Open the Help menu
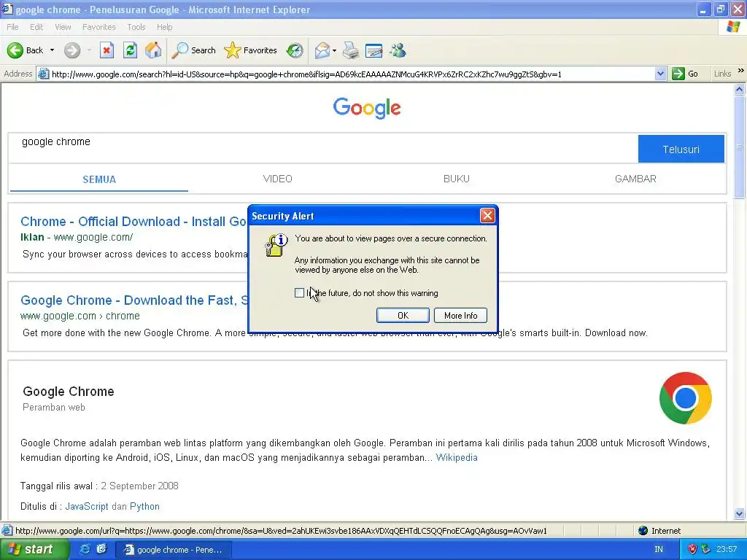Image resolution: width=747 pixels, height=560 pixels. tap(164, 27)
